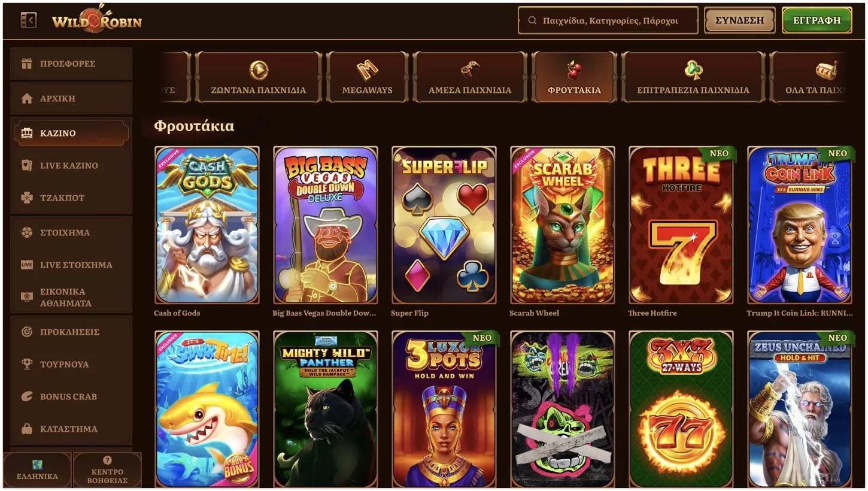Open the Three Hotfire game thumbnail

[681, 225]
